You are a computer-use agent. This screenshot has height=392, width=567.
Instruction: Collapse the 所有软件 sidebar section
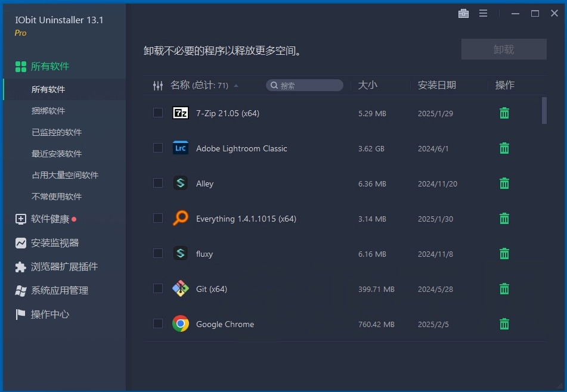pyautogui.click(x=50, y=66)
